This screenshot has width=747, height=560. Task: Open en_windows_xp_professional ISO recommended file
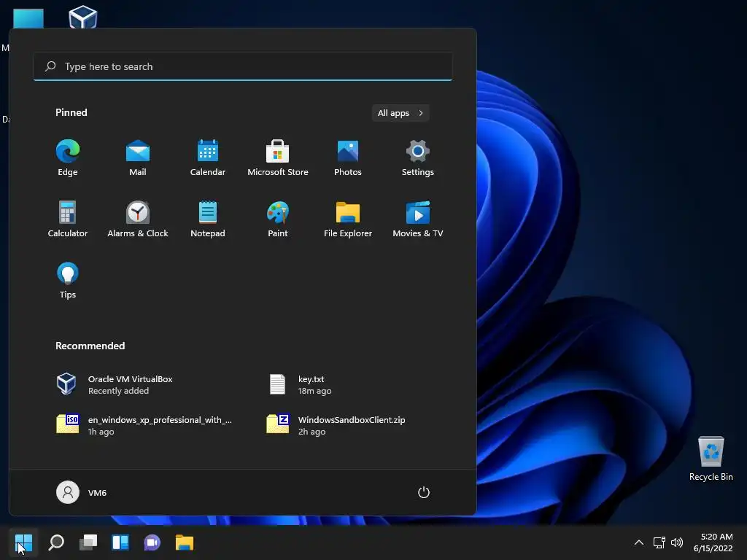143,425
